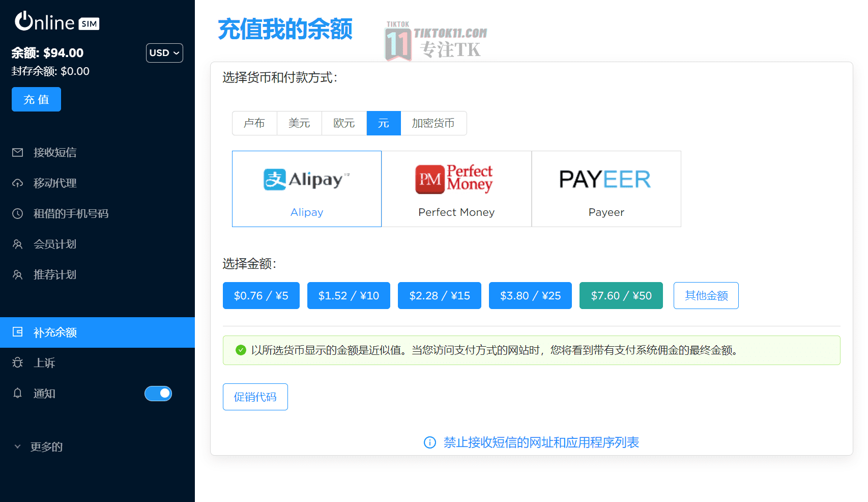Click the green check icon in the notice
The height and width of the screenshot is (502, 868).
241,350
